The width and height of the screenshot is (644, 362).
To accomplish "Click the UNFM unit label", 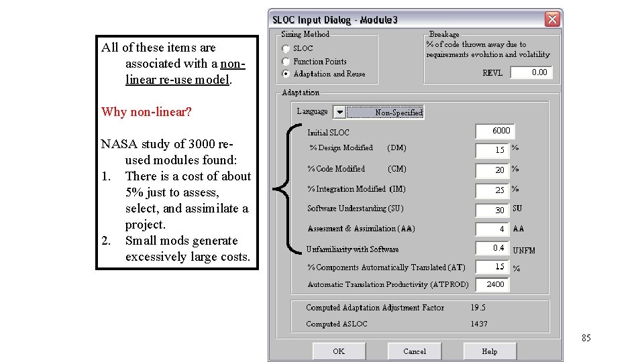I will [524, 251].
